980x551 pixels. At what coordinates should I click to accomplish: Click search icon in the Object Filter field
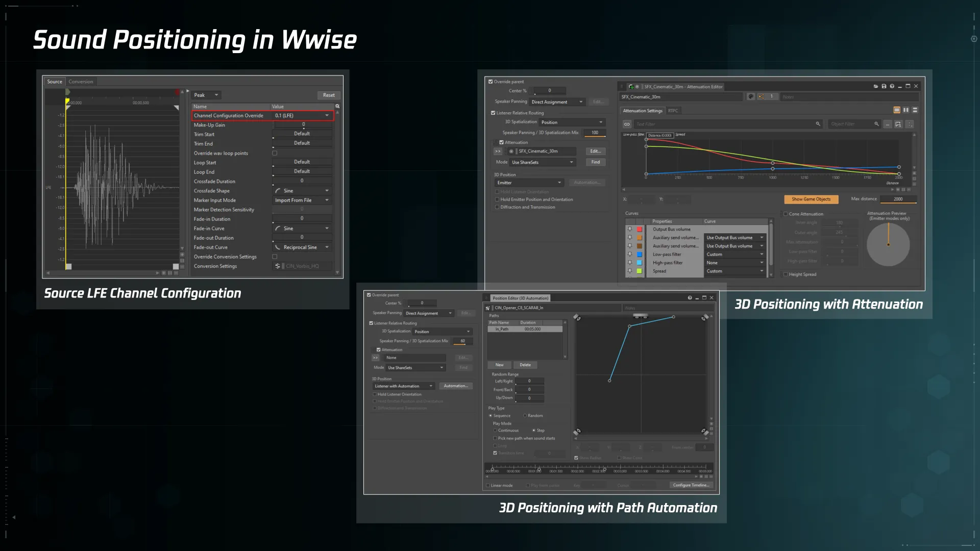coord(876,124)
